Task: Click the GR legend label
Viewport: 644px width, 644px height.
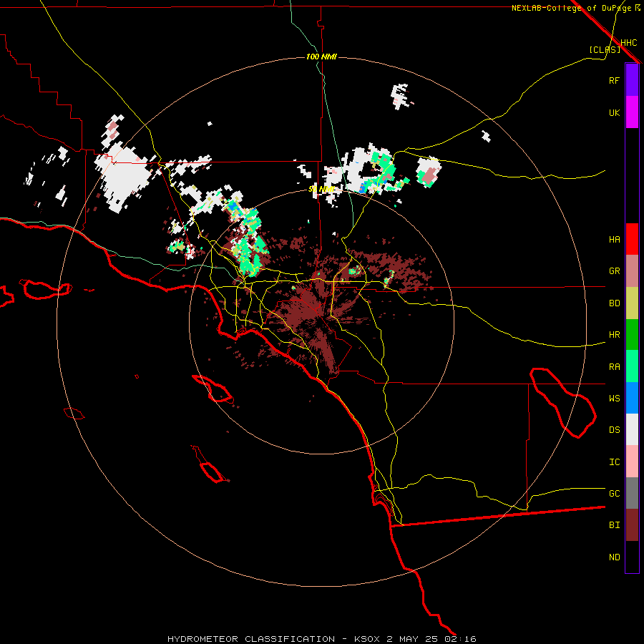Action: pos(614,271)
